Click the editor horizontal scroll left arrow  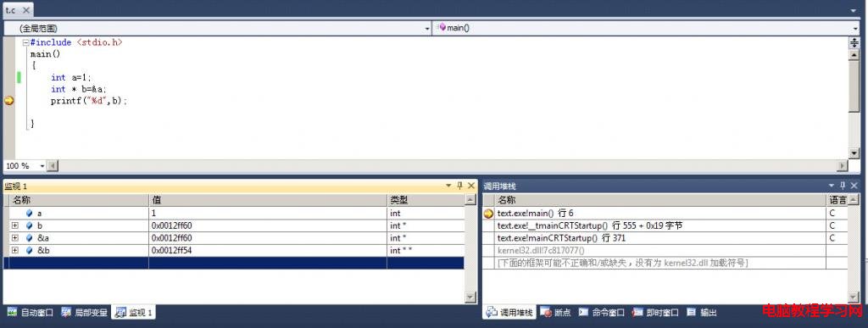(53, 166)
